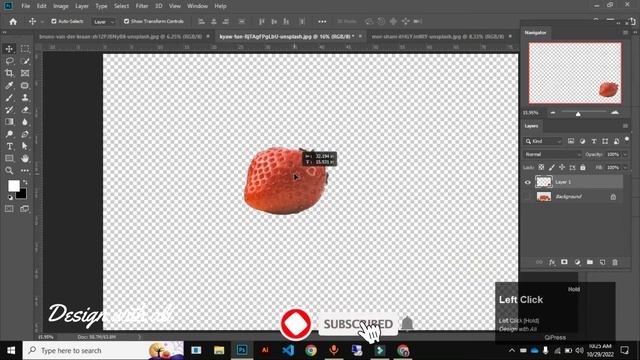Viewport: 640px width, 360px height.
Task: Filter layers by type (T) icon
Action: [x=594, y=141]
